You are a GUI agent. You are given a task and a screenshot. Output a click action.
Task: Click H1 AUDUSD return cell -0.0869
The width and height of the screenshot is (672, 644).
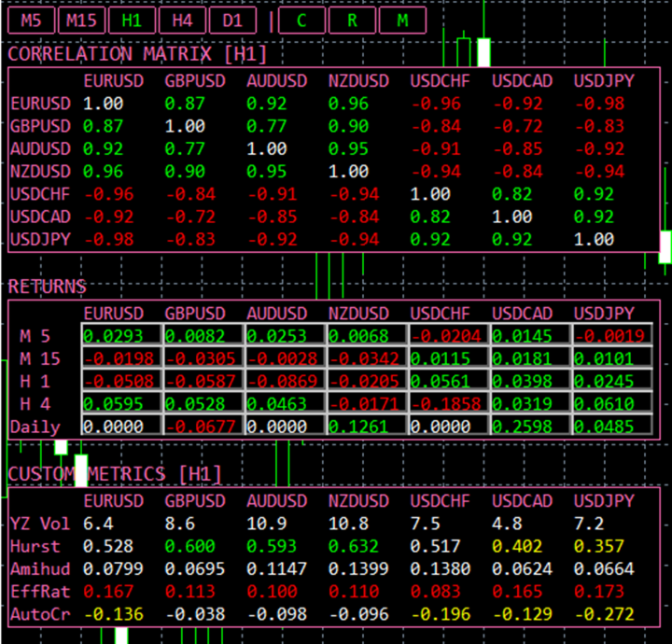[x=286, y=380]
